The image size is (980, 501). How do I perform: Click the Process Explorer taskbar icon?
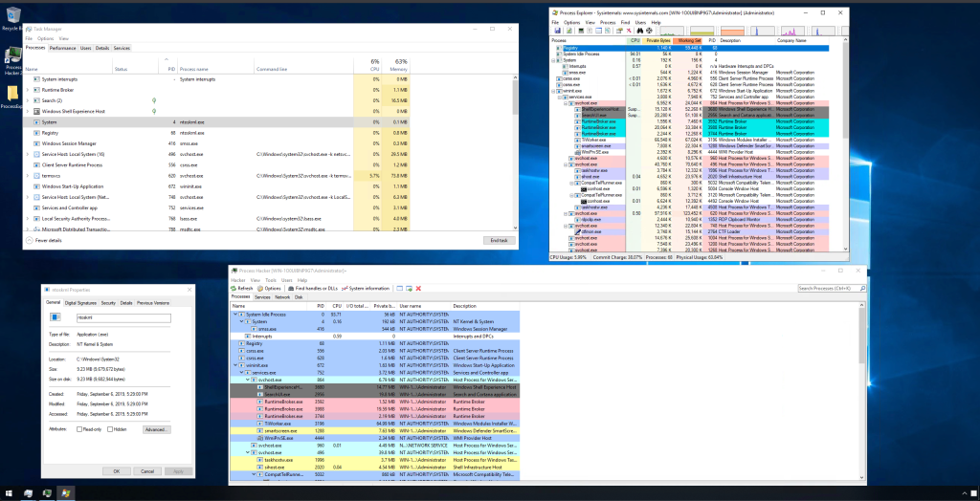pos(65,493)
